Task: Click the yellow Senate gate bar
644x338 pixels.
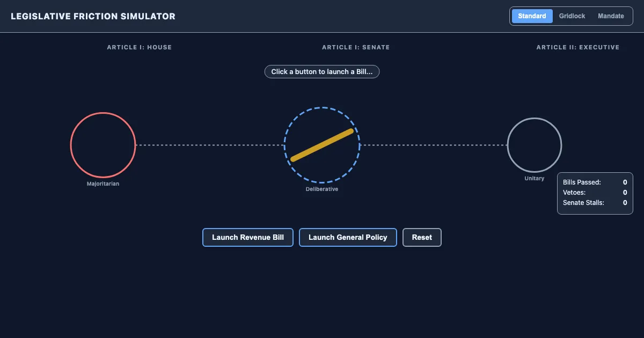Action: pyautogui.click(x=322, y=145)
